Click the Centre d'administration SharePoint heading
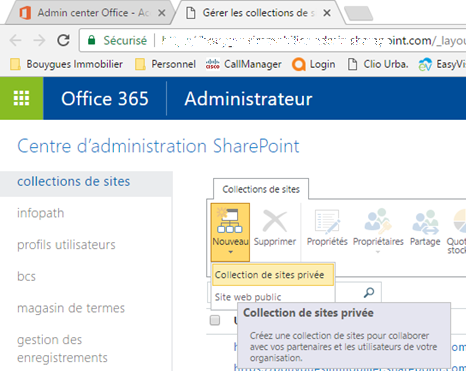The image size is (471, 371). [158, 146]
